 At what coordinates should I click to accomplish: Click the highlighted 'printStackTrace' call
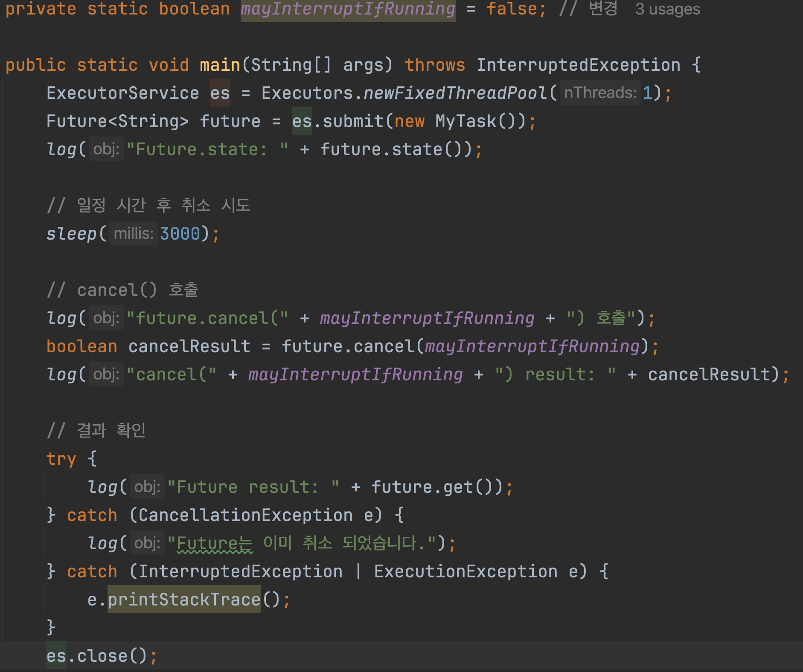coord(184,600)
